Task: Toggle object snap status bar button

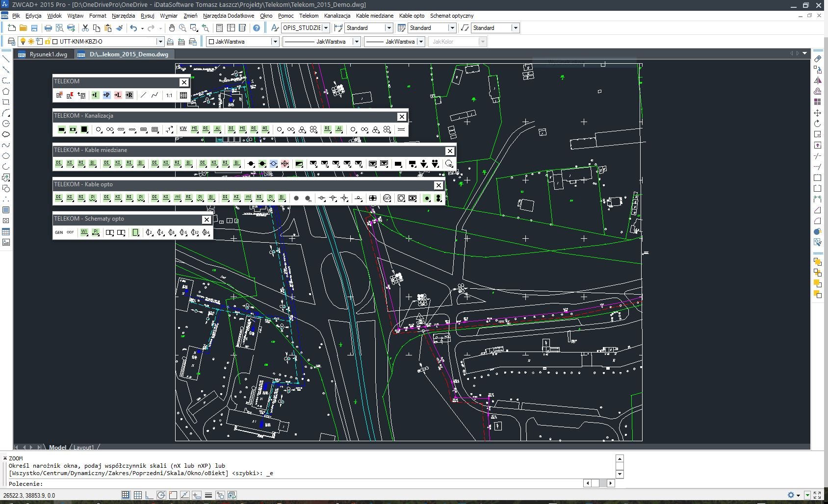Action: point(173,495)
